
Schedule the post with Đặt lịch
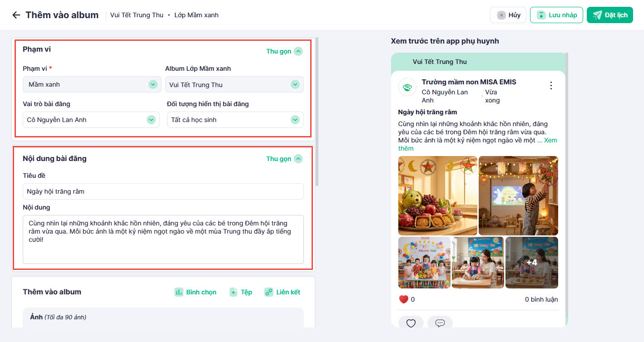click(x=609, y=15)
